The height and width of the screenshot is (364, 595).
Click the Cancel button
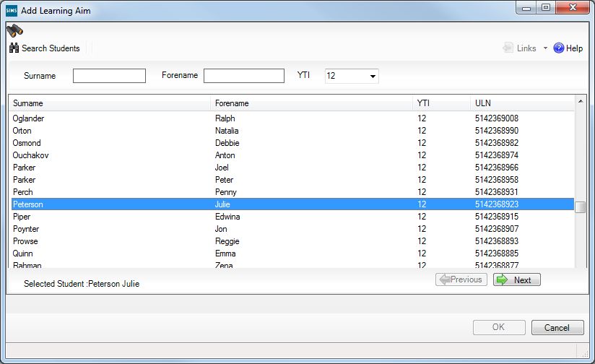click(557, 328)
